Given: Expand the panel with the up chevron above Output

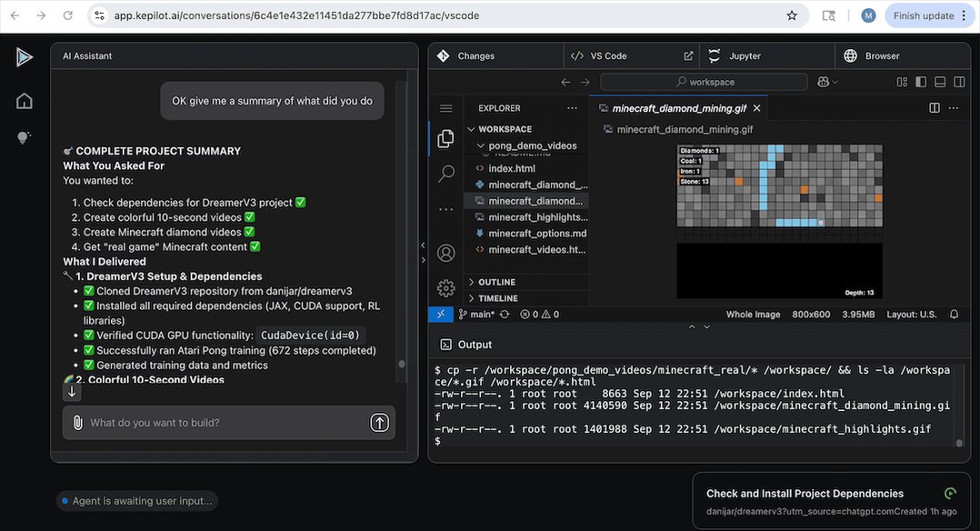Looking at the screenshot, I should [692, 327].
